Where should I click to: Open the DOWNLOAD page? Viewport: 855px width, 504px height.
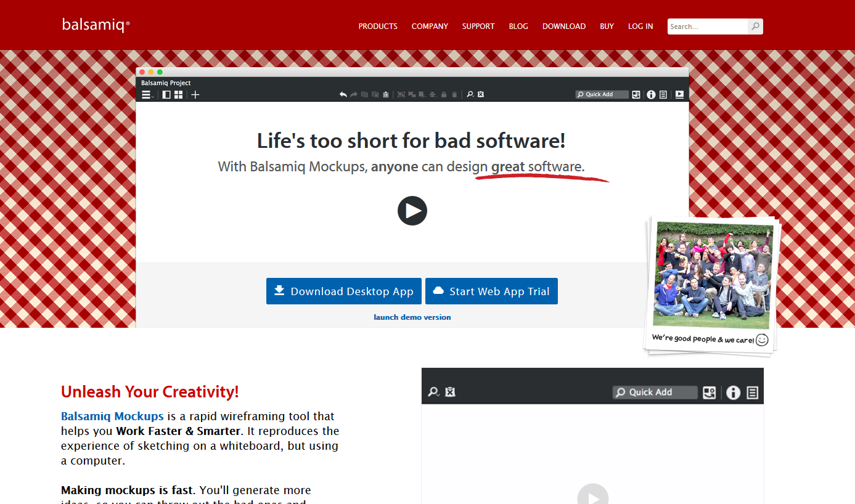(564, 26)
